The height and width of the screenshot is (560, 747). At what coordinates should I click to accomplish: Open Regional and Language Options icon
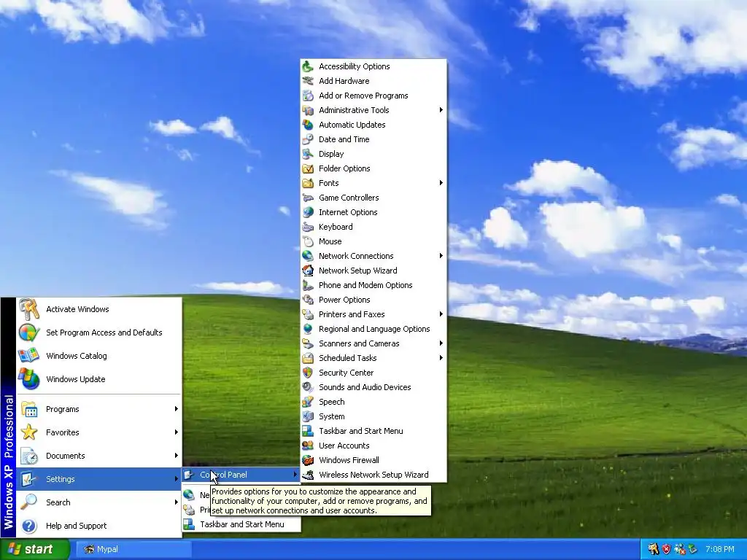tap(308, 329)
